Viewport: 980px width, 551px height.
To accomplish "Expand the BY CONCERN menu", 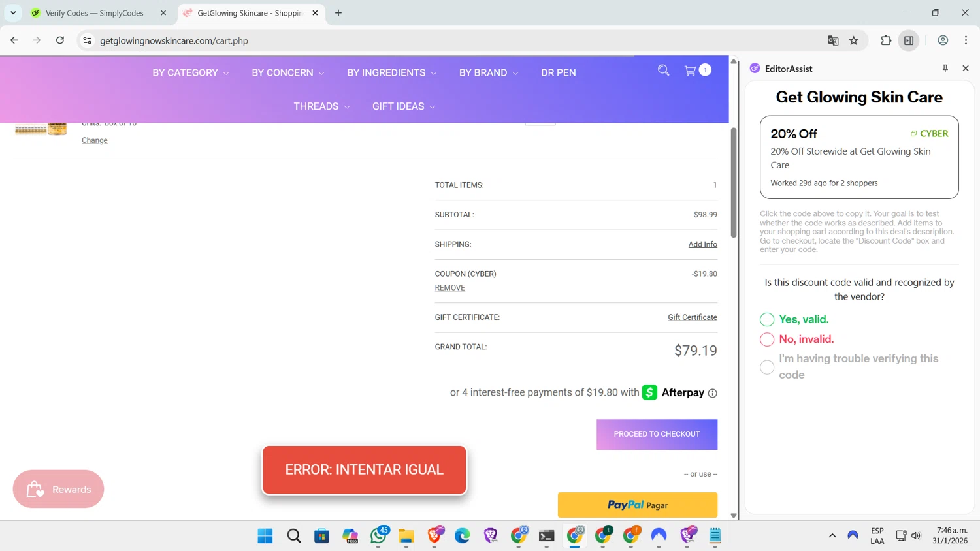I will point(288,72).
